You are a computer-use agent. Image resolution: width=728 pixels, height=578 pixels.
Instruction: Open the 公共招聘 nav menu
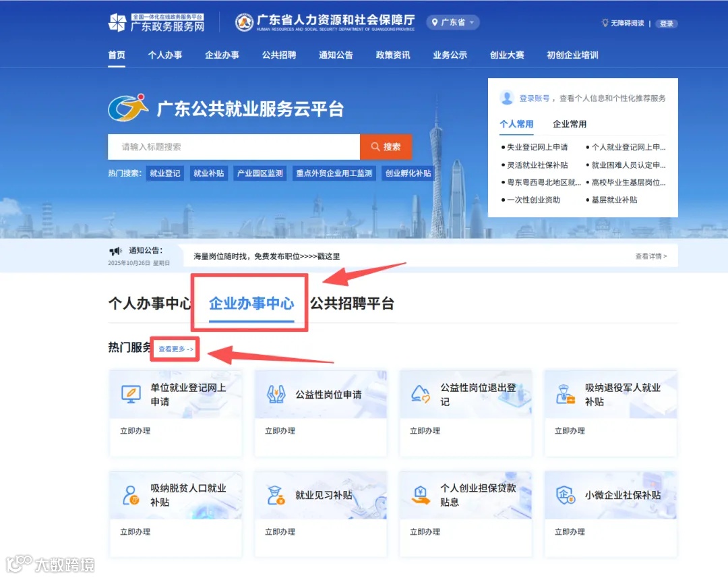tap(279, 55)
